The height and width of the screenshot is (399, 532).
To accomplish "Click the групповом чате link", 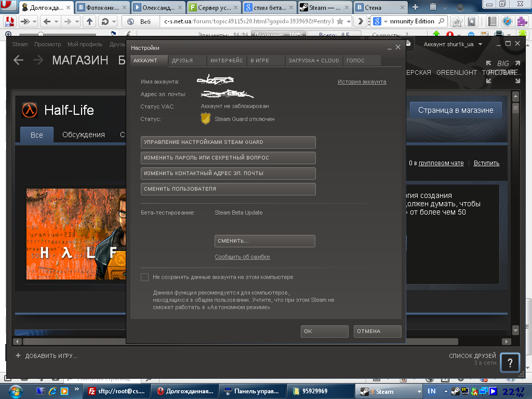I will pyautogui.click(x=441, y=163).
